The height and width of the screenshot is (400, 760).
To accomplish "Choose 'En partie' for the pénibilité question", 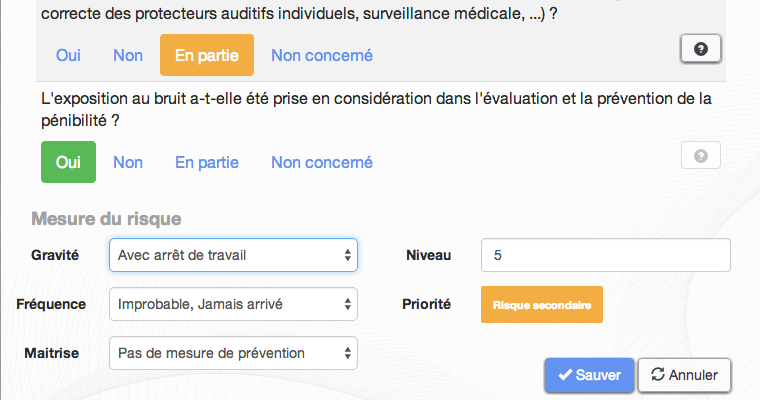I will click(x=207, y=162).
